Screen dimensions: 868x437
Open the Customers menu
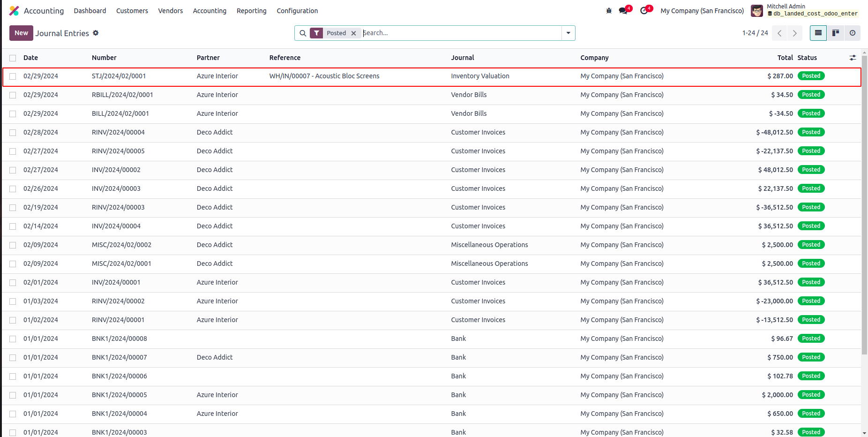pyautogui.click(x=132, y=11)
